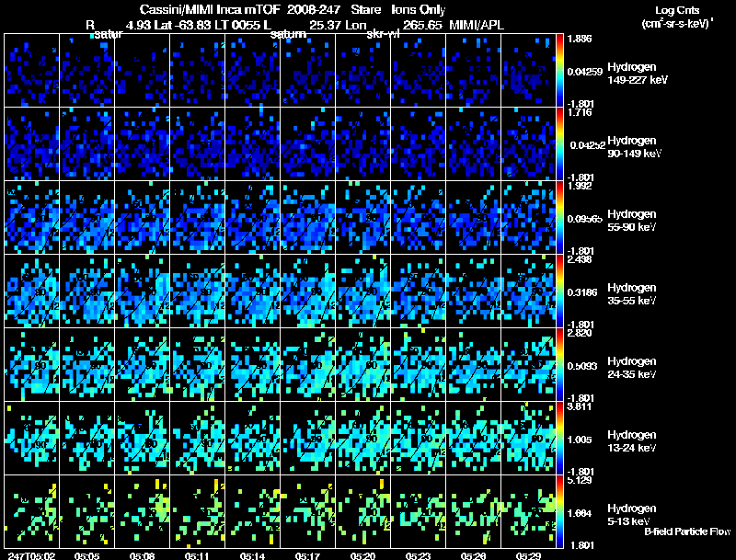Image resolution: width=736 pixels, height=560 pixels.
Task: Click the Hydrogen 149-227 keV panel at 05:02
Action: pos(32,71)
